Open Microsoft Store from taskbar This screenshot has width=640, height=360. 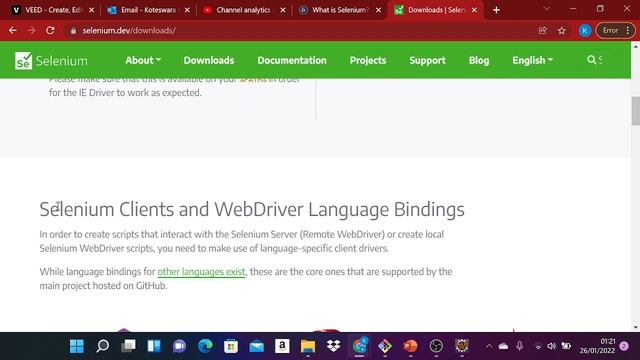click(x=231, y=346)
